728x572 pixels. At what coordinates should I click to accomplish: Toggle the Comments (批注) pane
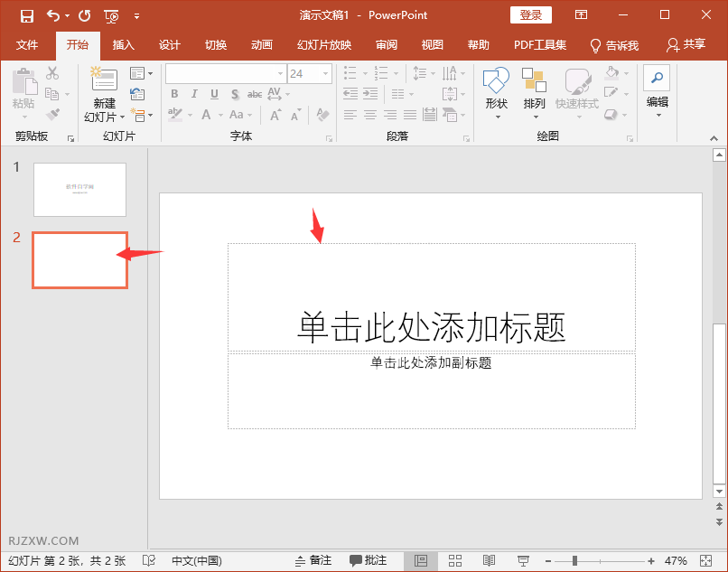point(369,561)
